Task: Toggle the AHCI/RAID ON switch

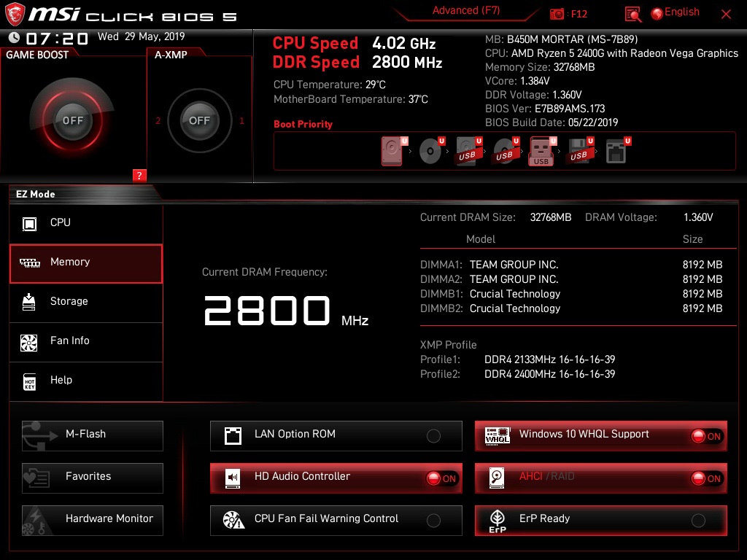Action: point(706,478)
